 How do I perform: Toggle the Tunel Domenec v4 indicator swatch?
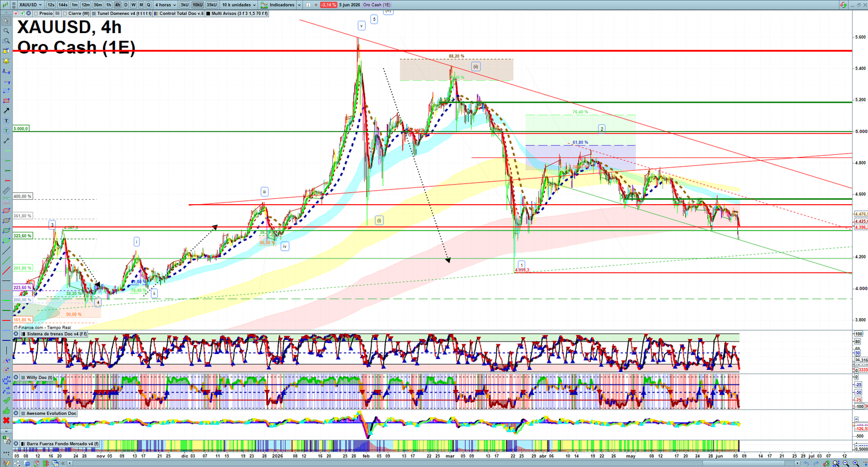pyautogui.click(x=94, y=13)
